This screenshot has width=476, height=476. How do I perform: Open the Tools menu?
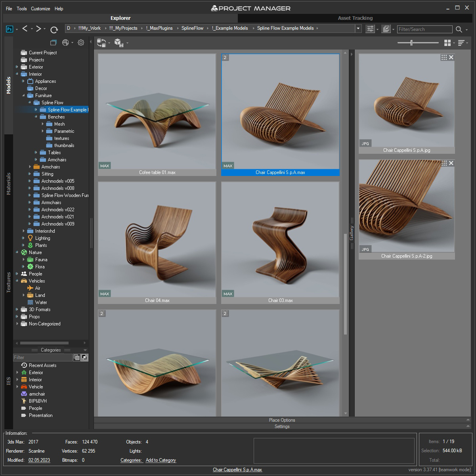pos(21,8)
